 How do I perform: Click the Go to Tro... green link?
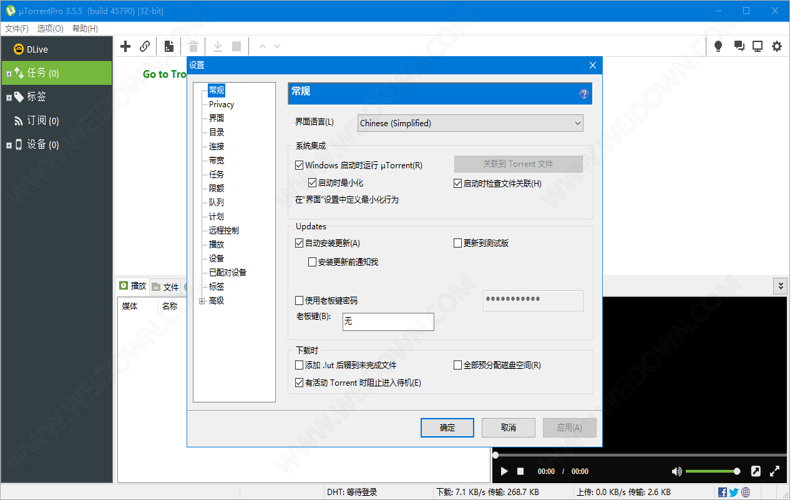164,74
